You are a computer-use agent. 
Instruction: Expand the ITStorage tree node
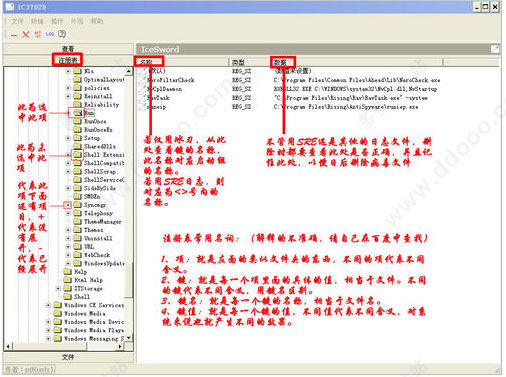[x=58, y=288]
